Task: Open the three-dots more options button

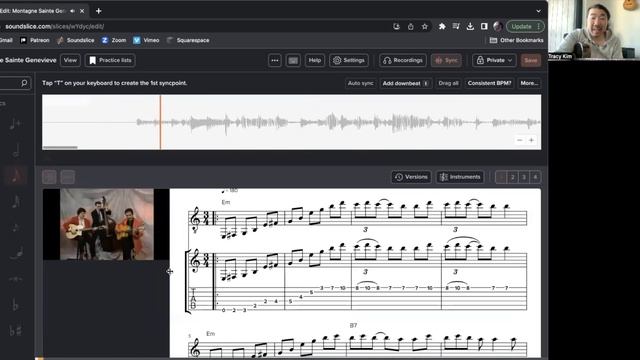Action: [x=275, y=60]
